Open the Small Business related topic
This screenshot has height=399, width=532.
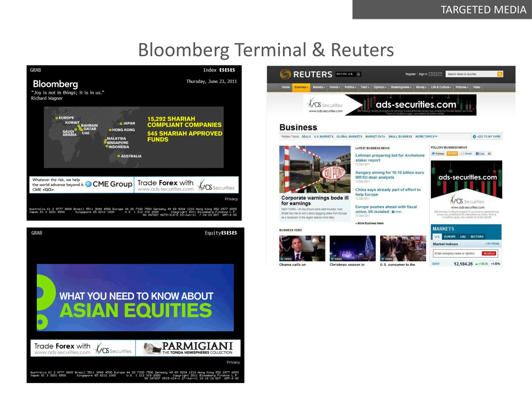pyautogui.click(x=400, y=137)
